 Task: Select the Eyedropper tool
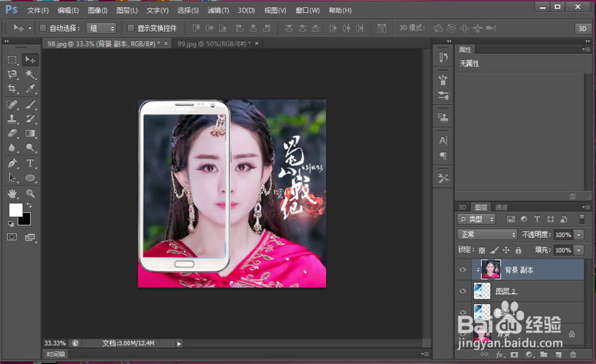pyautogui.click(x=30, y=89)
